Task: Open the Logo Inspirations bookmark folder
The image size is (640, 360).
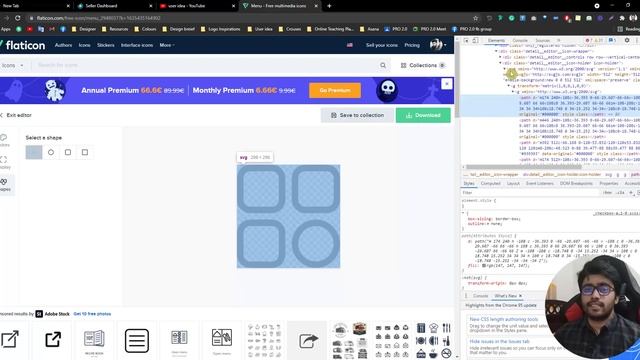Action: coord(221,29)
